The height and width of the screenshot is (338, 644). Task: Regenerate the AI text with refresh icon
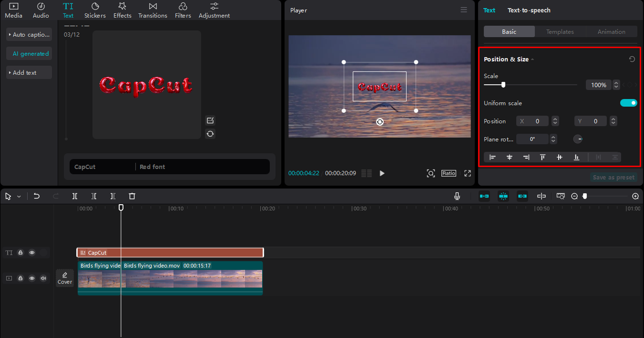click(210, 134)
